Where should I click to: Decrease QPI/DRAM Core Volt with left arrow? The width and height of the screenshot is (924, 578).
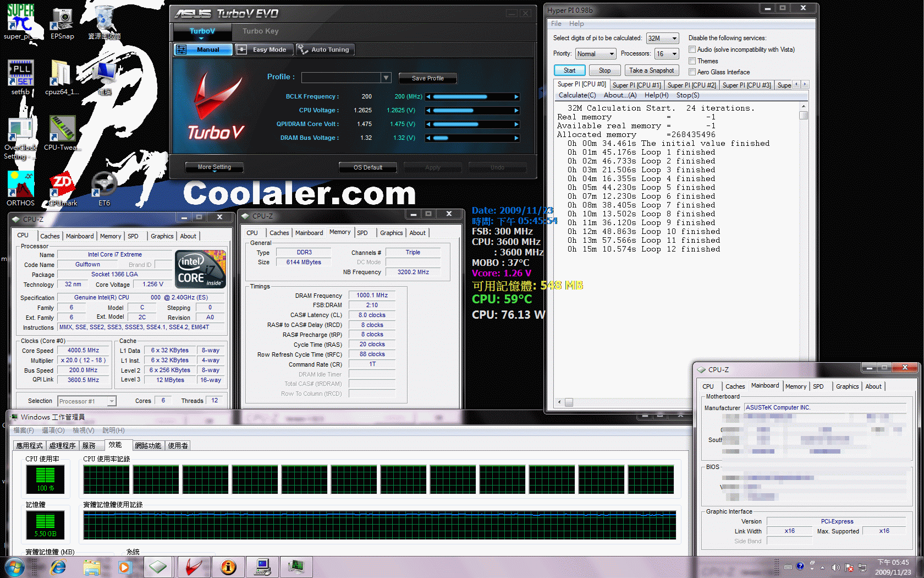428,124
